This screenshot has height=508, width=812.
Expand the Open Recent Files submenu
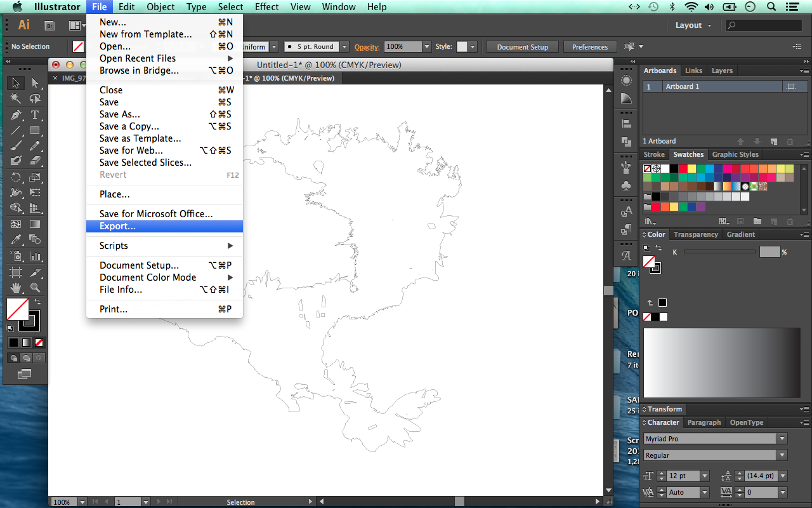[164, 58]
